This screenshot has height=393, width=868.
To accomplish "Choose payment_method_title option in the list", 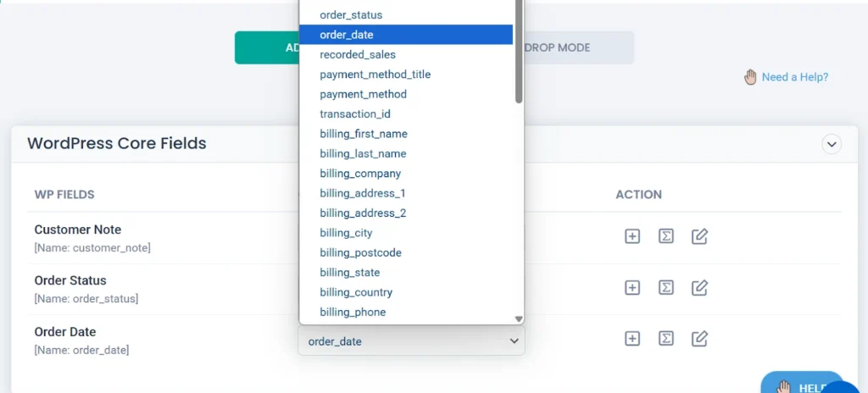I will coord(376,75).
